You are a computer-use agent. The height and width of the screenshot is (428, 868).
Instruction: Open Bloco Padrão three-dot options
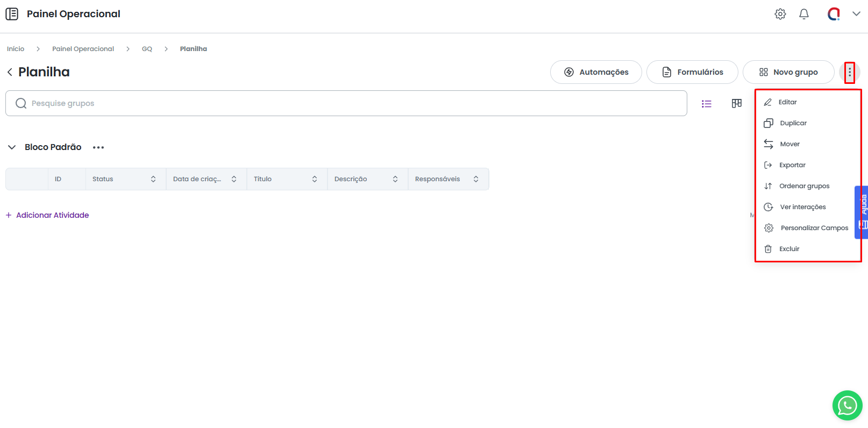click(98, 147)
